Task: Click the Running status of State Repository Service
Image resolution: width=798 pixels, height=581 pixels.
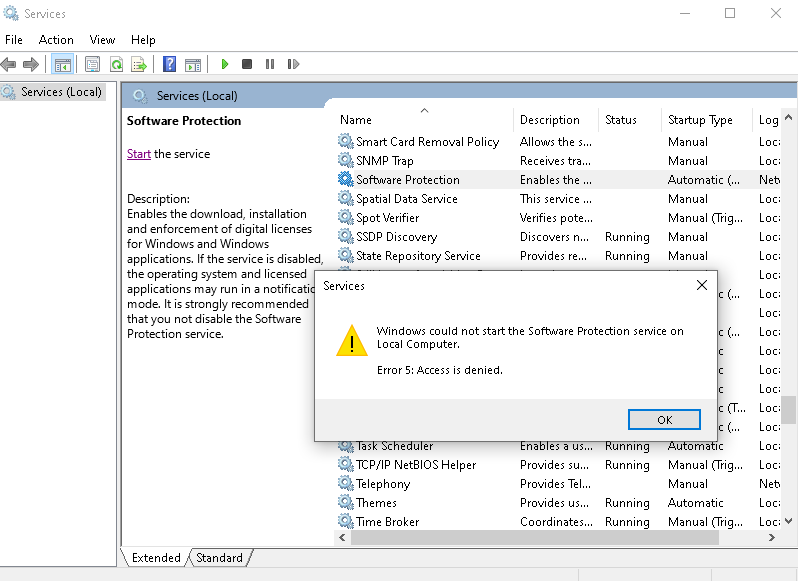Action: (627, 255)
